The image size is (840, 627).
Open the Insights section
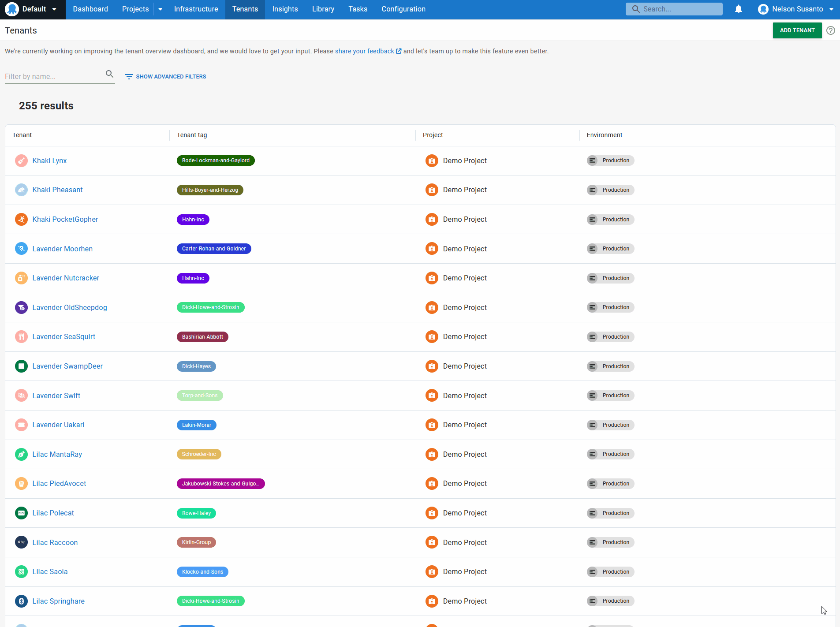point(285,9)
